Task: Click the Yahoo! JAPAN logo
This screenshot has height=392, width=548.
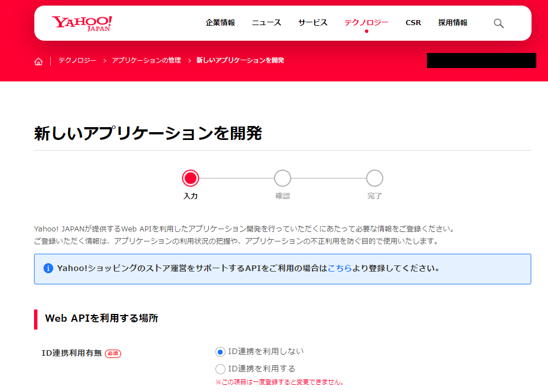Action: [x=81, y=23]
